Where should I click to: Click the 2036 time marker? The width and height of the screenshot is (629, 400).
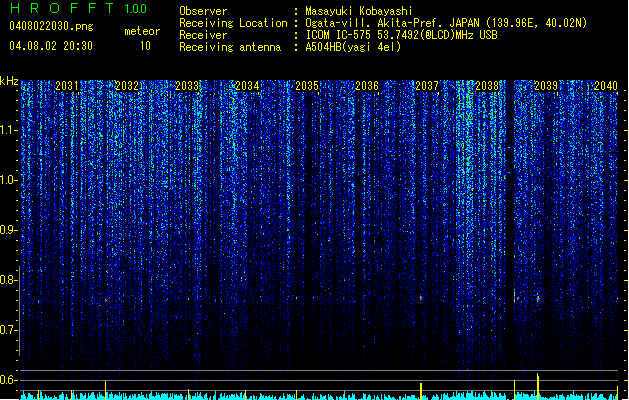click(367, 86)
